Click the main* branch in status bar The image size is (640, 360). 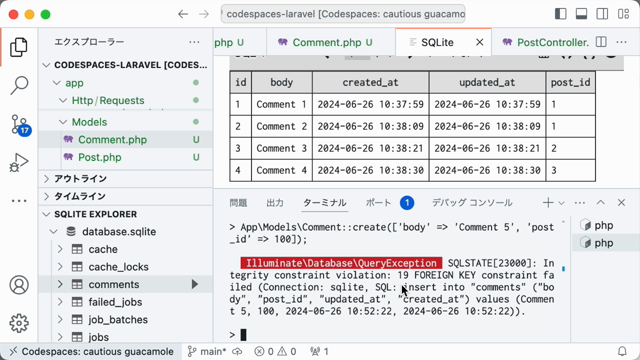[207, 351]
